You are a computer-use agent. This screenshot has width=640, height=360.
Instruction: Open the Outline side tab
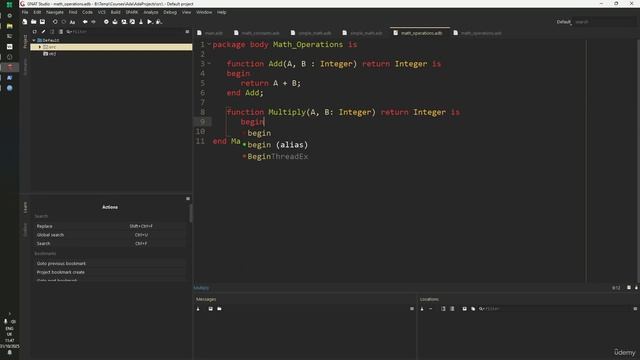click(25, 229)
